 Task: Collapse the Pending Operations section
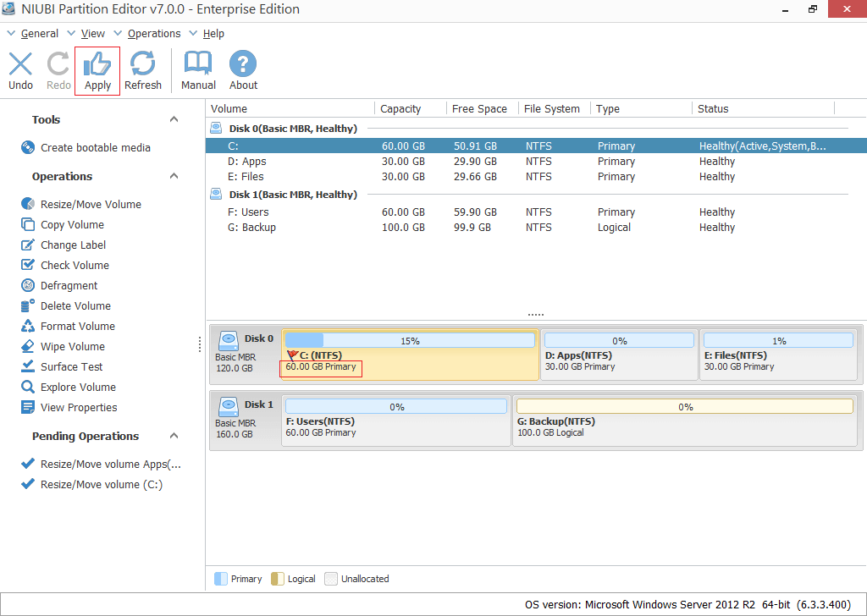[x=174, y=436]
